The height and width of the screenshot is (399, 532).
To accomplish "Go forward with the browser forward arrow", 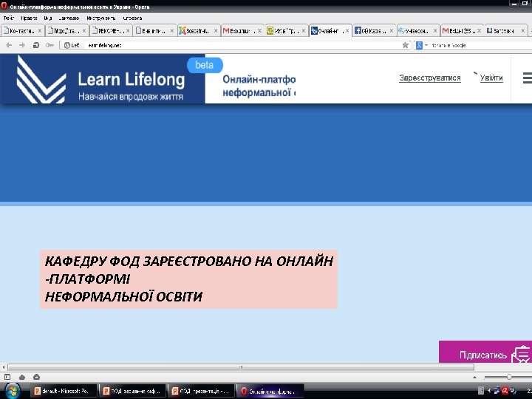I will coord(22,45).
